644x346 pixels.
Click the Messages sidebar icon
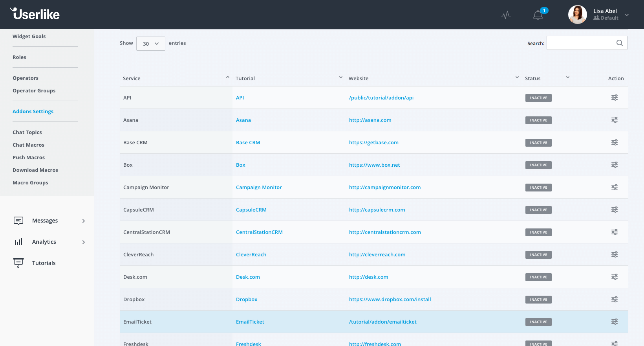[x=18, y=221]
